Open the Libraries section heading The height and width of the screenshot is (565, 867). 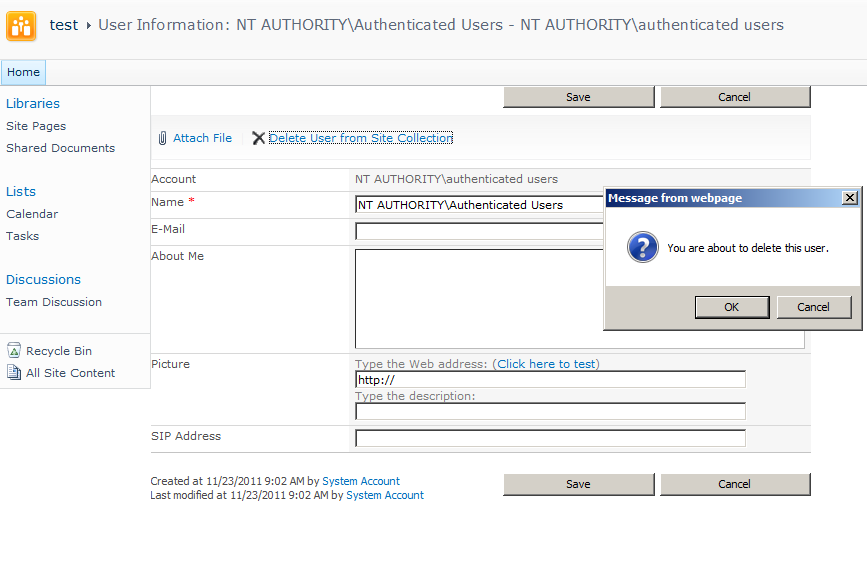click(33, 103)
